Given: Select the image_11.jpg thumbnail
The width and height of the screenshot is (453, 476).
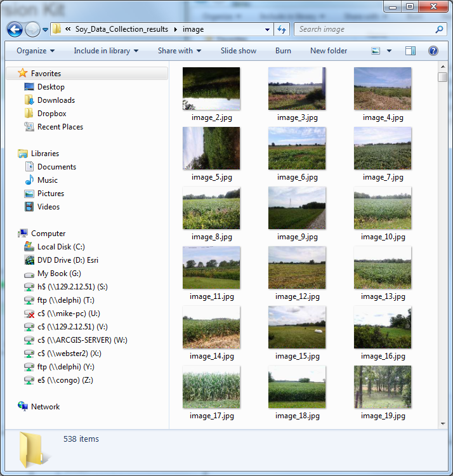Looking at the screenshot, I should point(211,267).
